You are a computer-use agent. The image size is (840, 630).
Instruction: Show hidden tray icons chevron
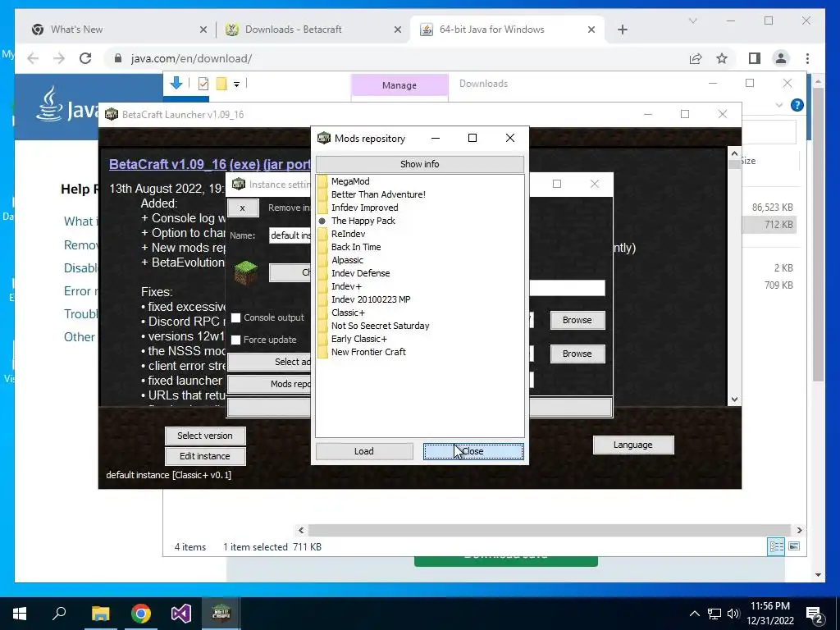[x=694, y=614]
